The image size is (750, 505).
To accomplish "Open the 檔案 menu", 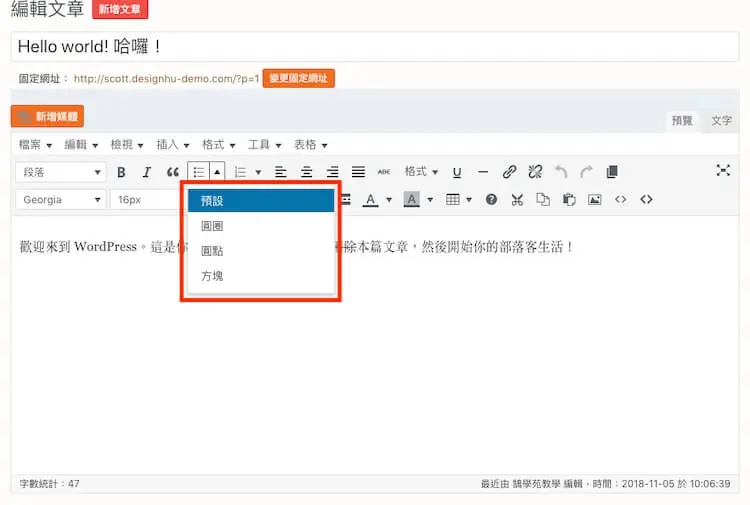I will [x=35, y=144].
